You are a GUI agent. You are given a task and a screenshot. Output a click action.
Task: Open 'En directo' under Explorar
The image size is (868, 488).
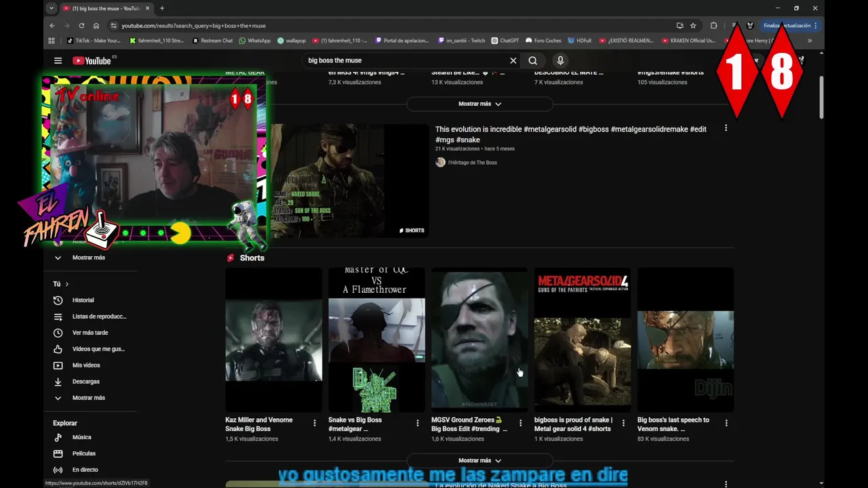point(85,470)
